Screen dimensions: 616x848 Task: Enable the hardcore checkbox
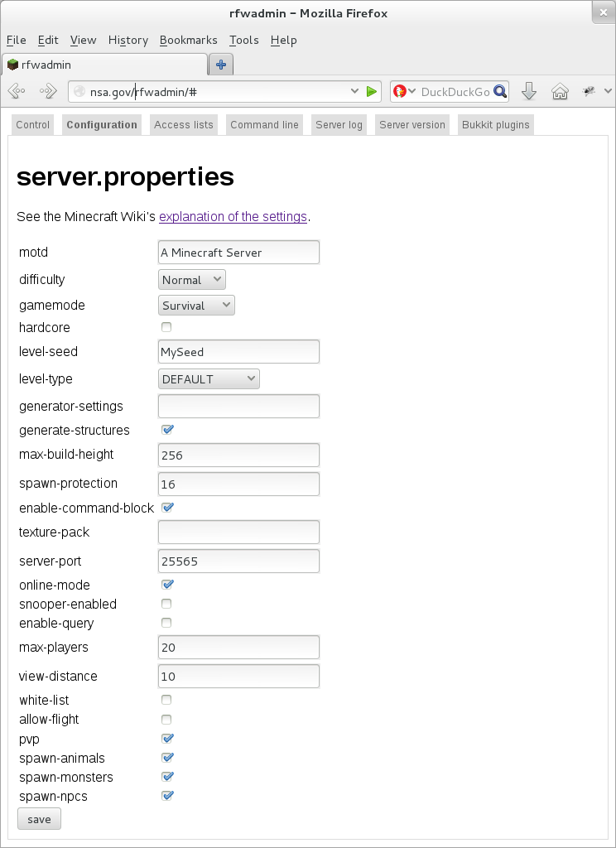166,328
